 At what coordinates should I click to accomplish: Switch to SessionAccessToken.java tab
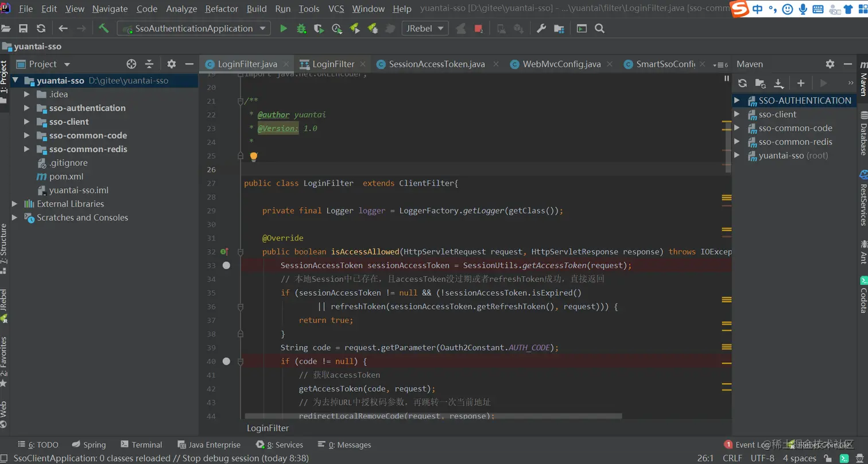(436, 64)
